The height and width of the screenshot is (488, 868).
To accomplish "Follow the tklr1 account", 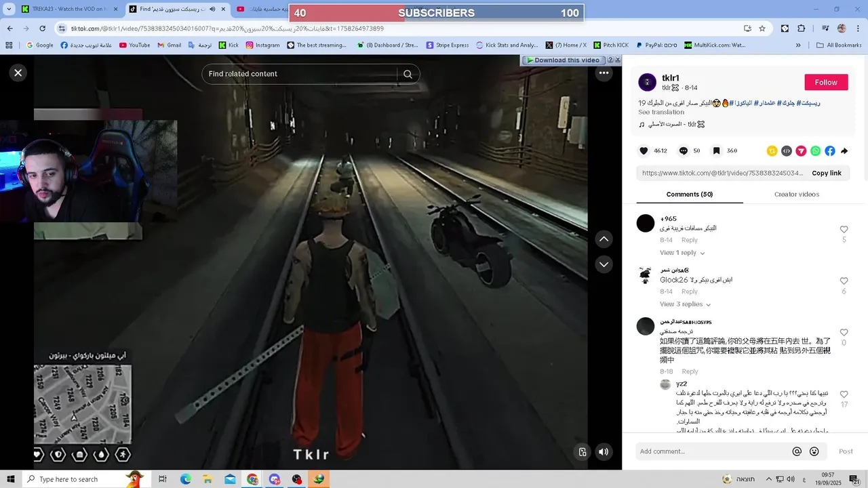I will 826,82.
